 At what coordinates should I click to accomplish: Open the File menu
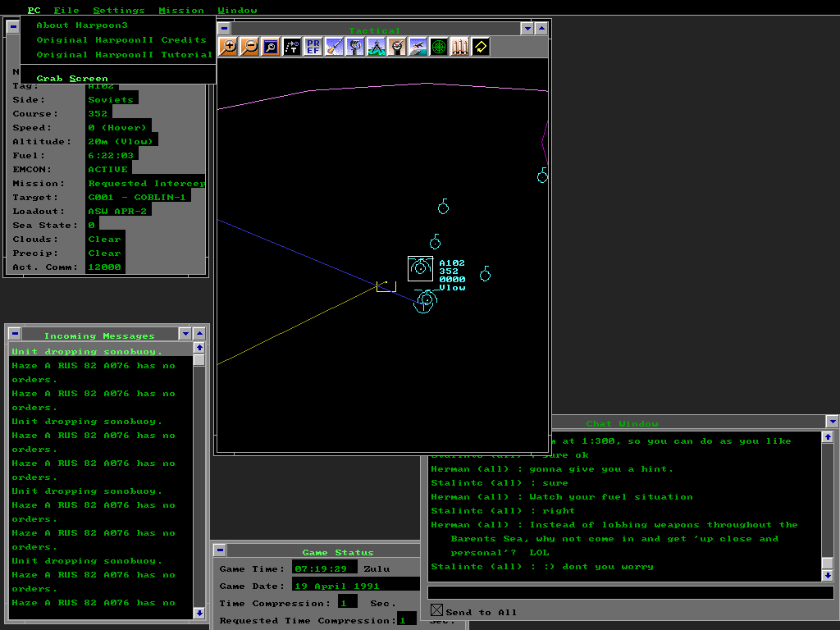[x=66, y=10]
